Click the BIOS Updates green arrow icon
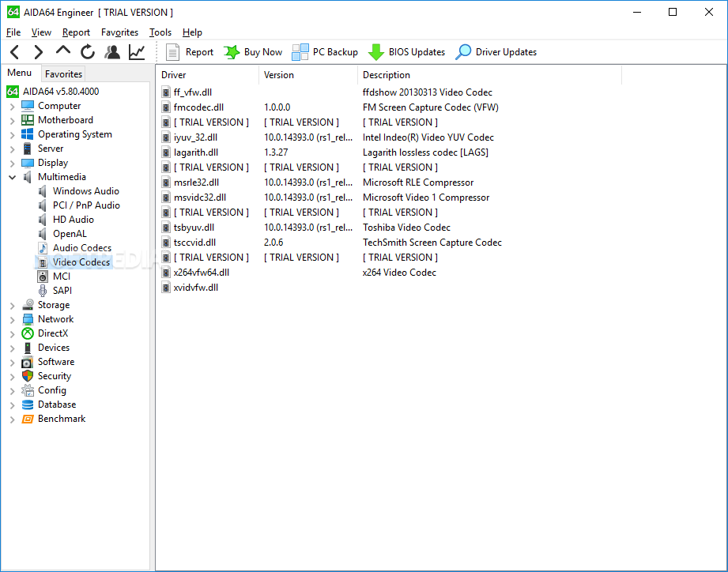Screen dimensions: 728x572 pyautogui.click(x=376, y=52)
